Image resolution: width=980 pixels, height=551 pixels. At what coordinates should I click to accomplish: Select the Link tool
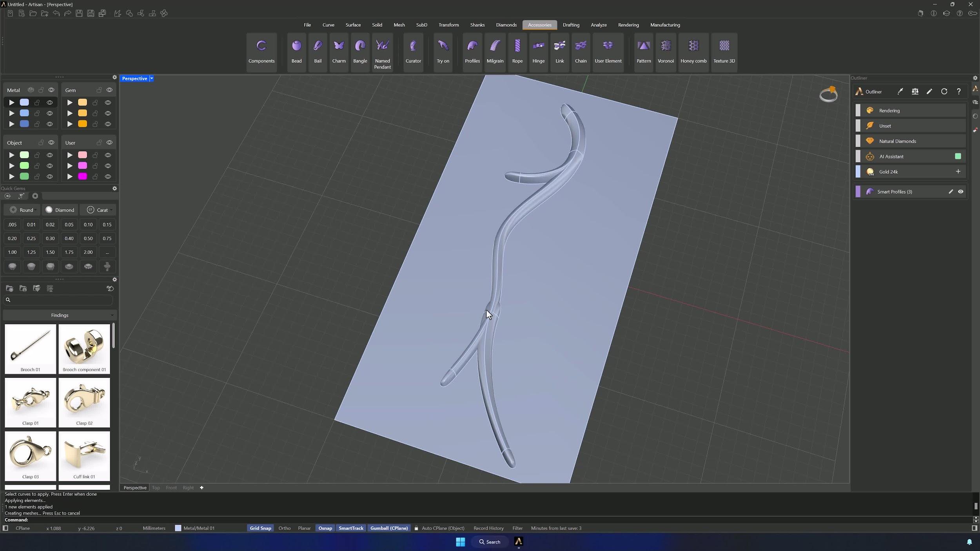[x=559, y=52]
